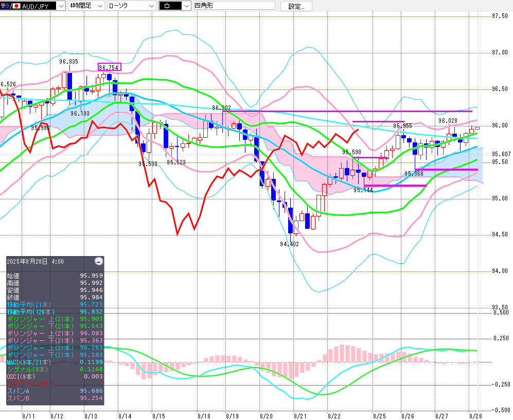Click the 96.202 price label

[221, 107]
